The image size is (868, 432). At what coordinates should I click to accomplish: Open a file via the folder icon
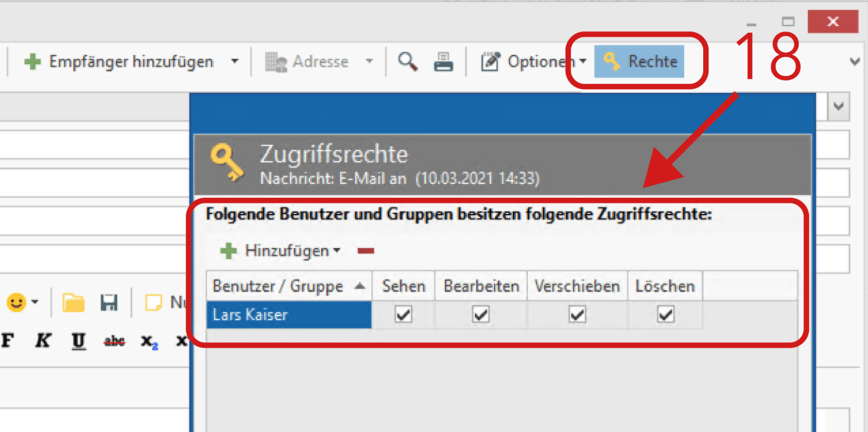(74, 302)
